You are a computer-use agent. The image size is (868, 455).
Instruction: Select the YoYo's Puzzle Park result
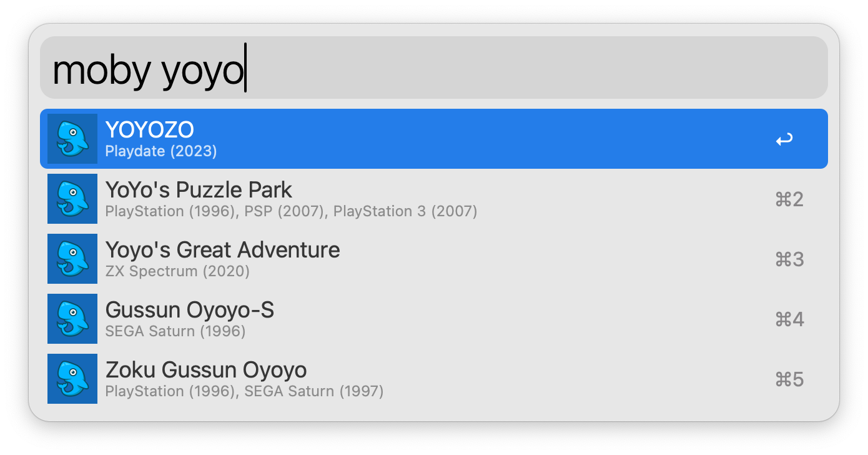[x=199, y=189]
